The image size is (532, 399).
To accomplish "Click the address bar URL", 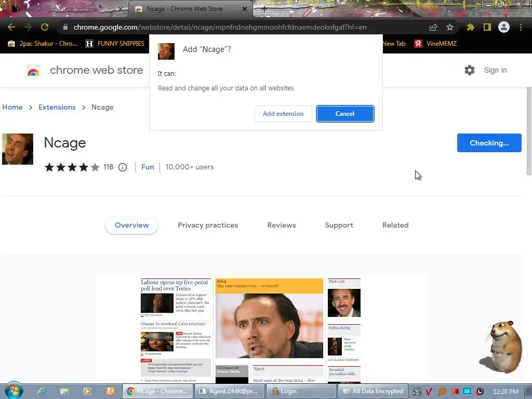I will pyautogui.click(x=220, y=27).
